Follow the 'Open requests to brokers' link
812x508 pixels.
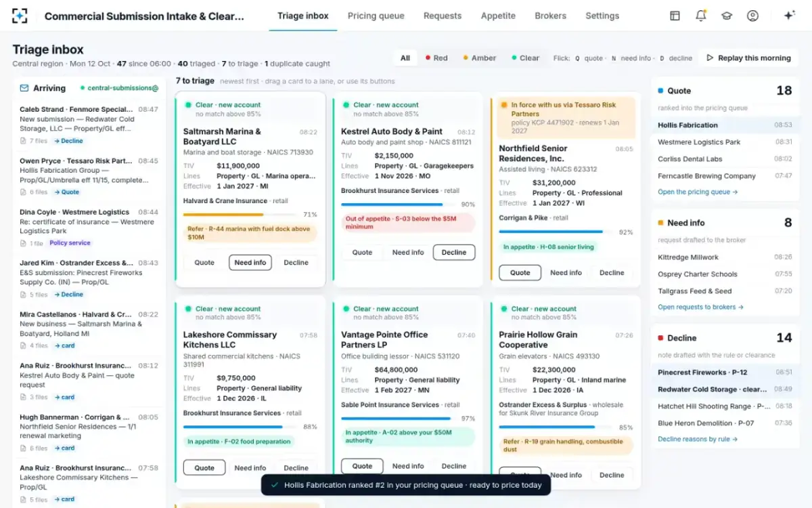point(701,308)
